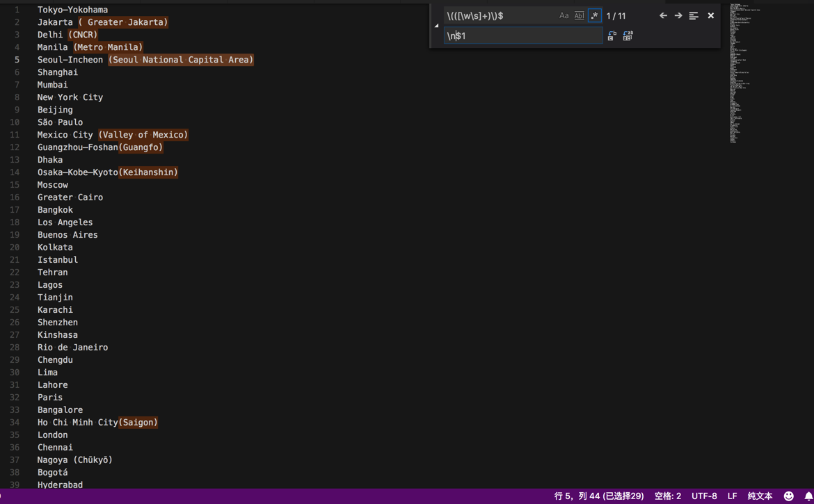Screen dimensions: 814x504
Task: Click highlighted match ( Greater Jakarta)
Action: [x=123, y=22]
